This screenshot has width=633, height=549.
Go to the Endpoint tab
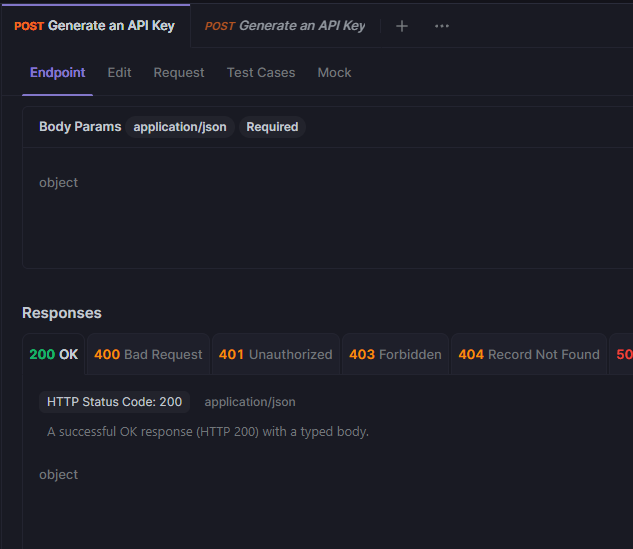point(57,73)
